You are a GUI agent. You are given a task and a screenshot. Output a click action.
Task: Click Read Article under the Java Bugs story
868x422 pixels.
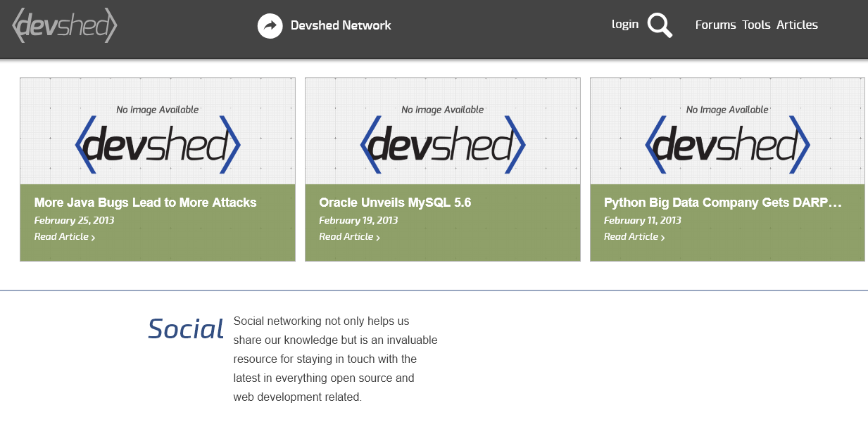click(x=61, y=237)
